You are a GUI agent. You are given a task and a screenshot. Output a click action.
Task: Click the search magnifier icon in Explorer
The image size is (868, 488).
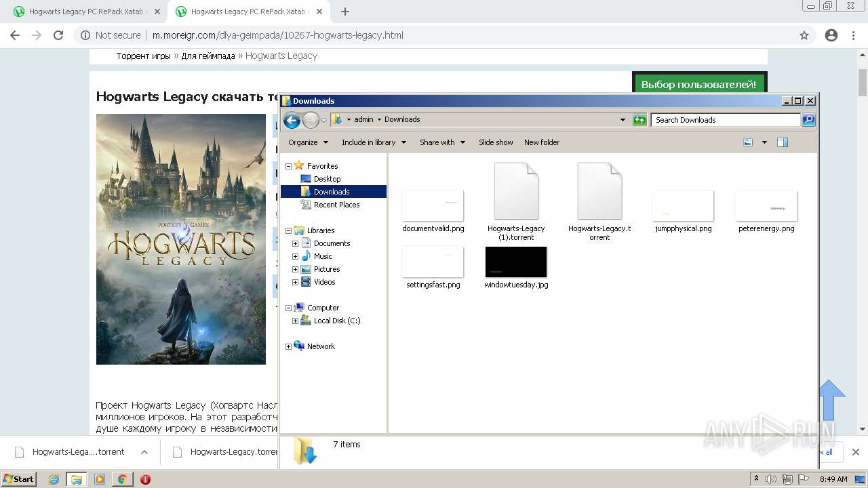tap(808, 120)
